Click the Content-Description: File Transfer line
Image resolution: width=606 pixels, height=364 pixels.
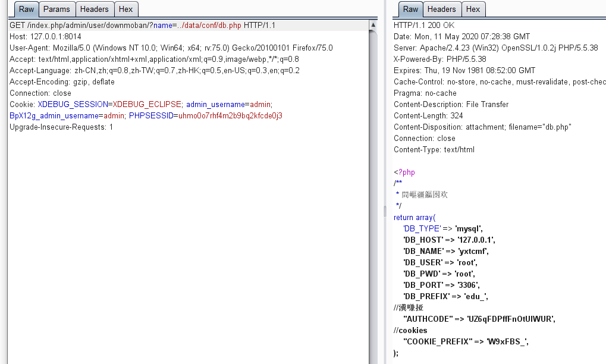(x=451, y=104)
